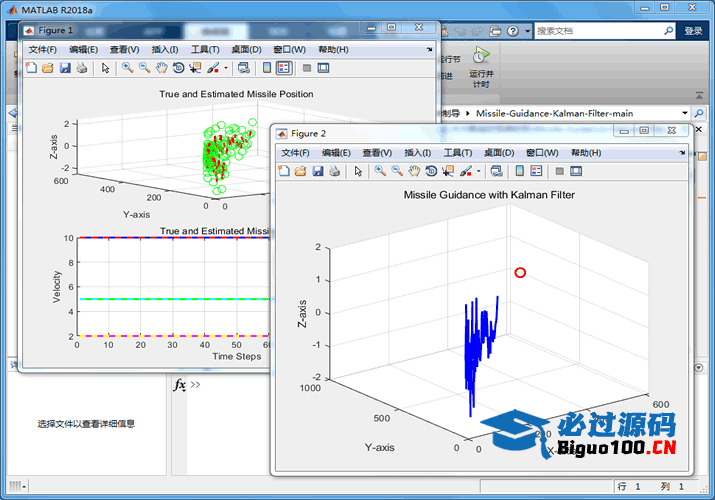715x500 pixels.
Task: Activate Pan hand tool in Figure 2
Action: 414,171
